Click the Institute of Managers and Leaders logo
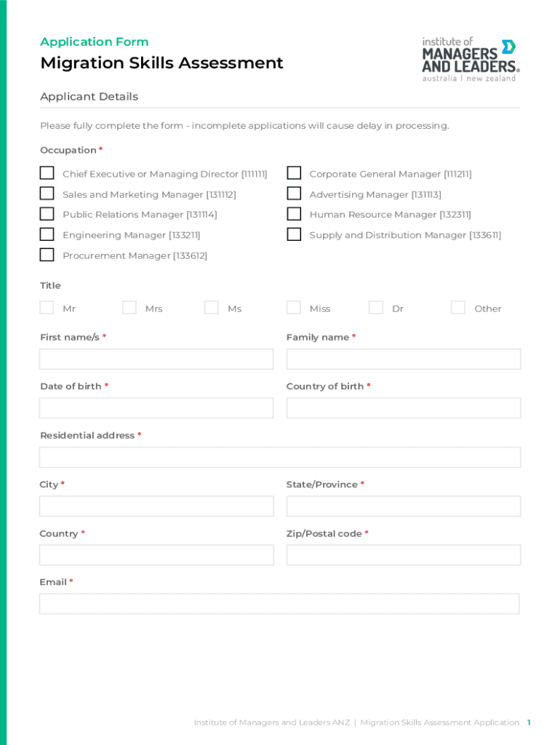This screenshot has height=745, width=560. pyautogui.click(x=470, y=59)
